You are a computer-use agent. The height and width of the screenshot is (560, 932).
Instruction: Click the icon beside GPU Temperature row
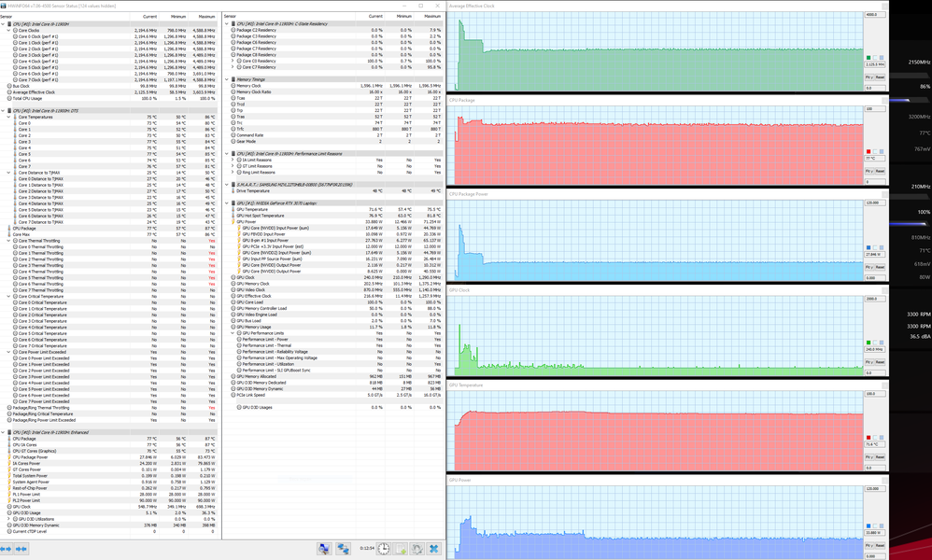tap(233, 210)
